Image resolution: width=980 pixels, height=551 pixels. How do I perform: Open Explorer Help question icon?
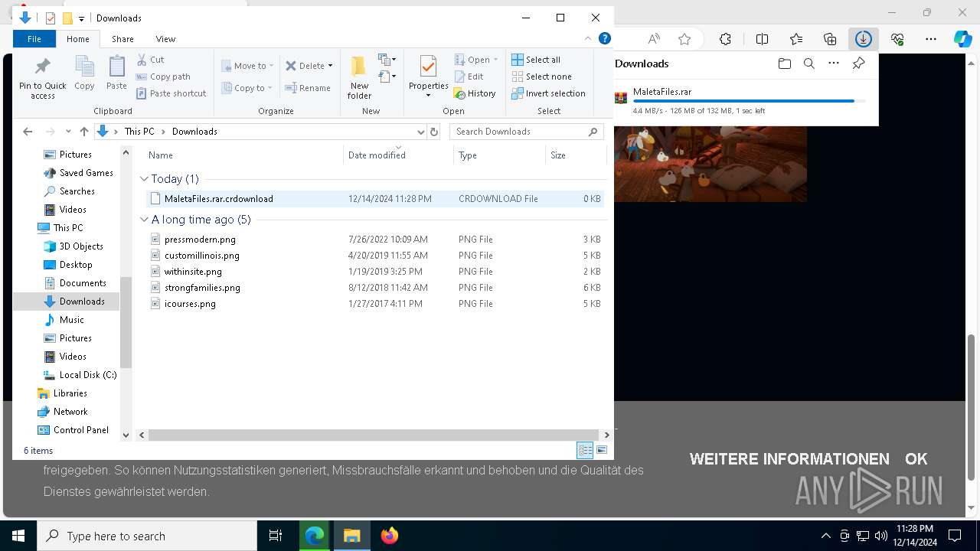tap(604, 38)
